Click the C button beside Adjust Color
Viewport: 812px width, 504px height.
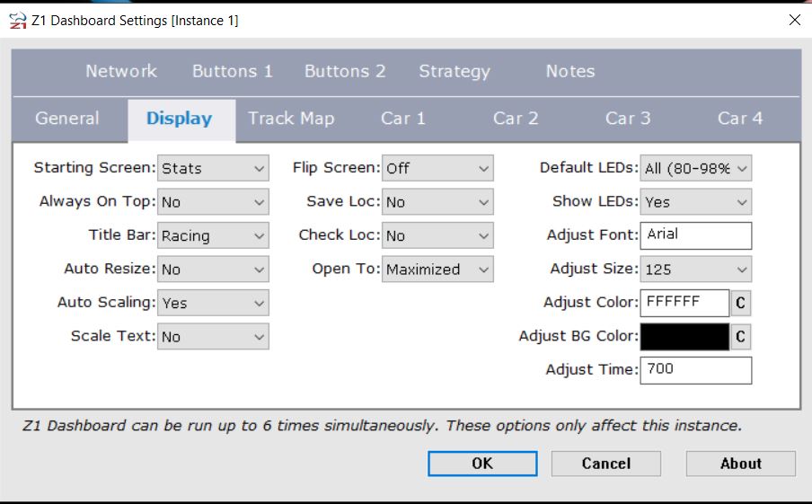click(x=740, y=303)
